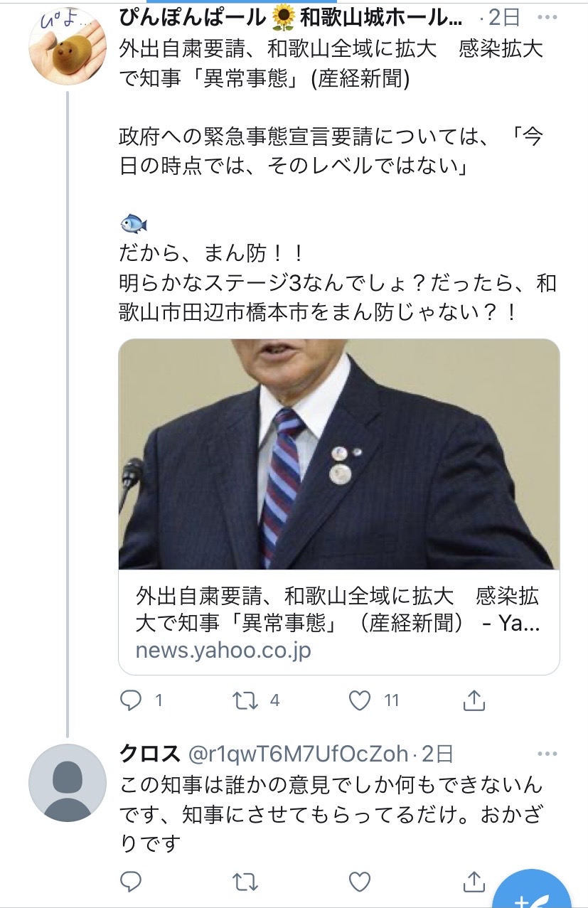Retweet クロス's reply

pyautogui.click(x=245, y=882)
